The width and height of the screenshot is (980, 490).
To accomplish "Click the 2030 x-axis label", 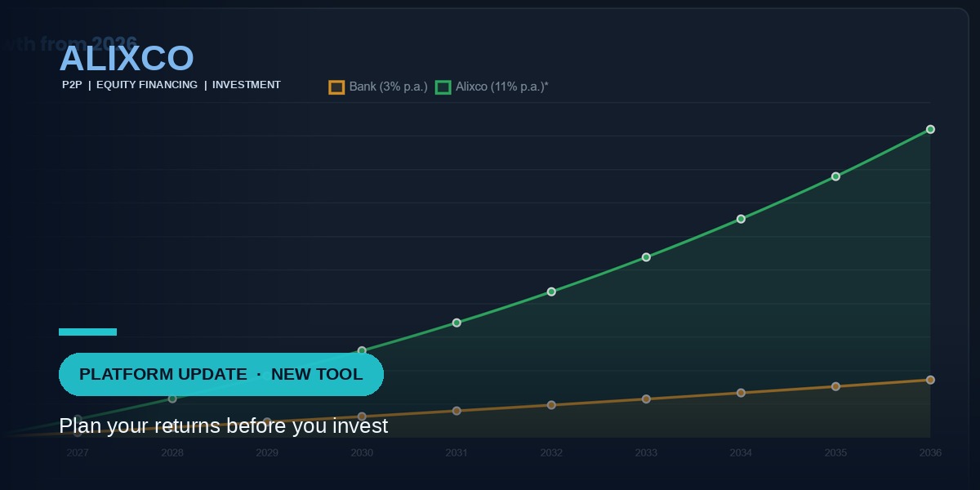I will pyautogui.click(x=362, y=452).
